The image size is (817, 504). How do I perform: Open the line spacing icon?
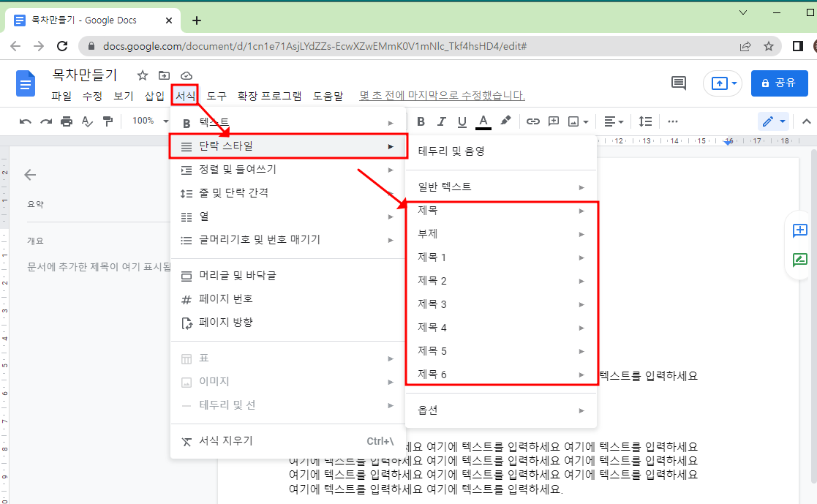(644, 121)
